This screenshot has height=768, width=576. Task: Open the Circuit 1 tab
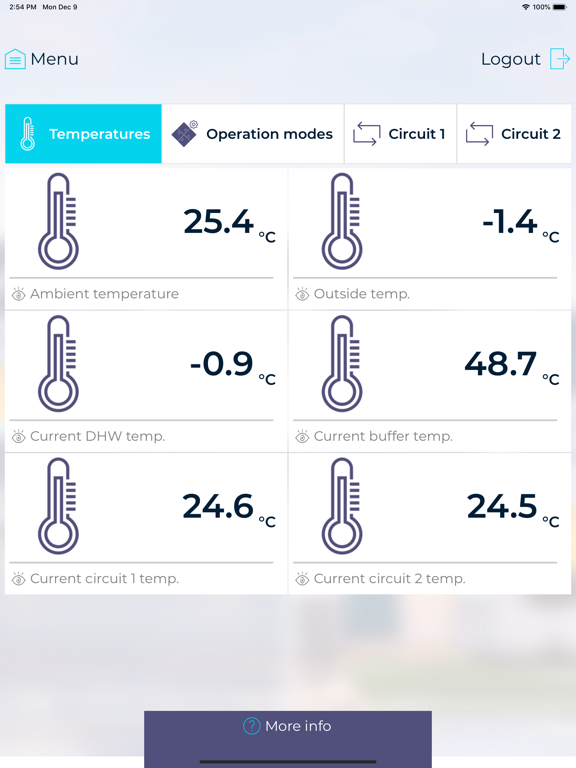coord(401,134)
